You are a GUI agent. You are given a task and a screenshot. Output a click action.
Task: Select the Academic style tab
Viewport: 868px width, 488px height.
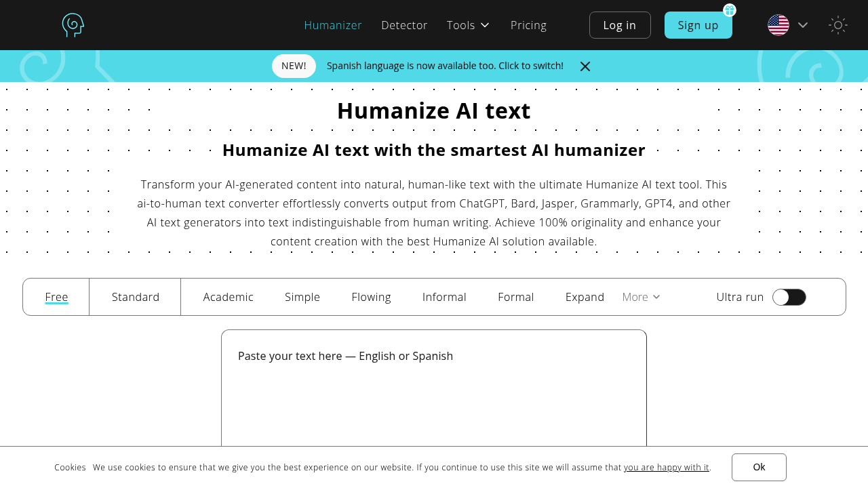coord(228,297)
